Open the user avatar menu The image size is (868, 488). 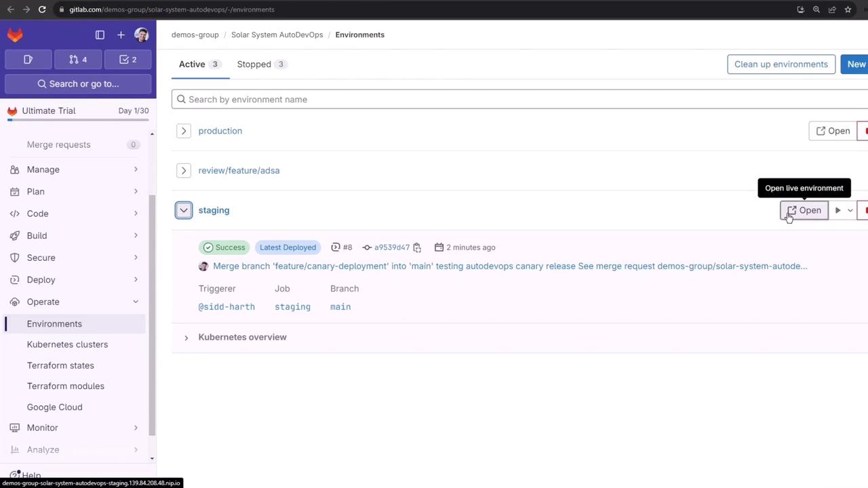click(142, 35)
